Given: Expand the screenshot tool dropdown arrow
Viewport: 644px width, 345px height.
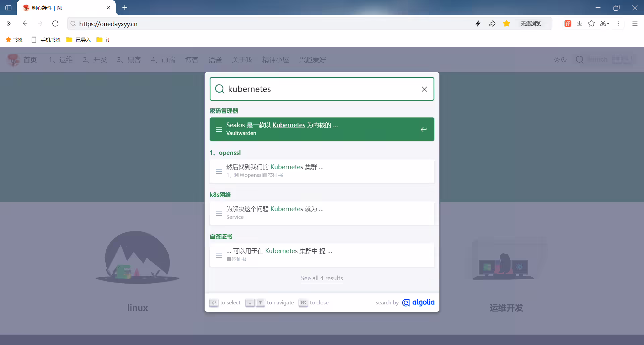Looking at the screenshot, I should (x=608, y=24).
